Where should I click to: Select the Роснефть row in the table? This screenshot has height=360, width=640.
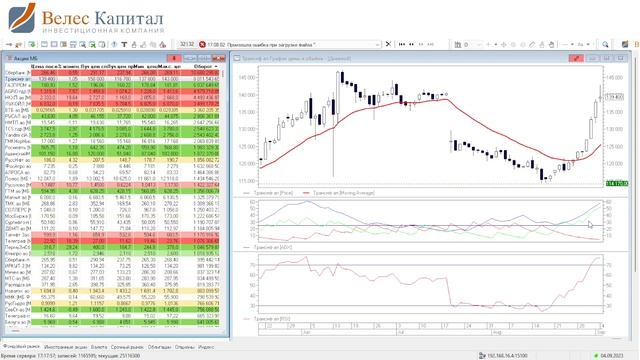[x=112, y=147]
